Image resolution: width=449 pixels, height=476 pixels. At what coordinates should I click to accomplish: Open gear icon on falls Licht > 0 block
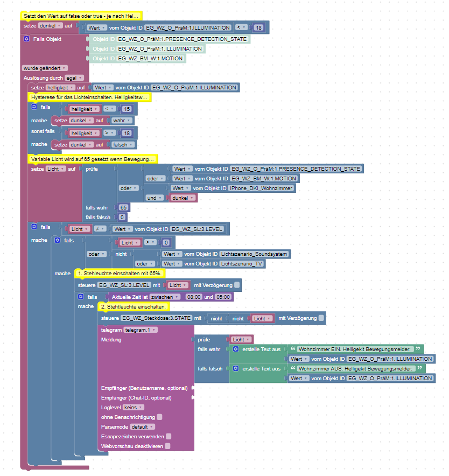(x=58, y=240)
